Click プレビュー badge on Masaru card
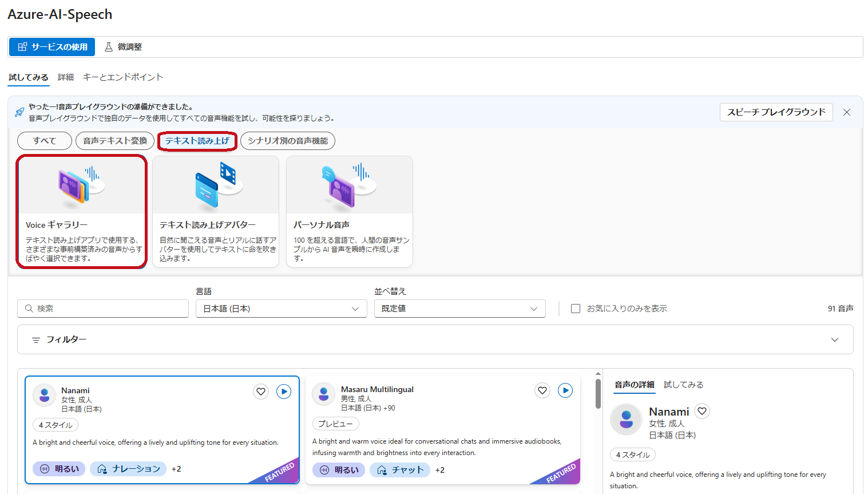 tap(336, 424)
